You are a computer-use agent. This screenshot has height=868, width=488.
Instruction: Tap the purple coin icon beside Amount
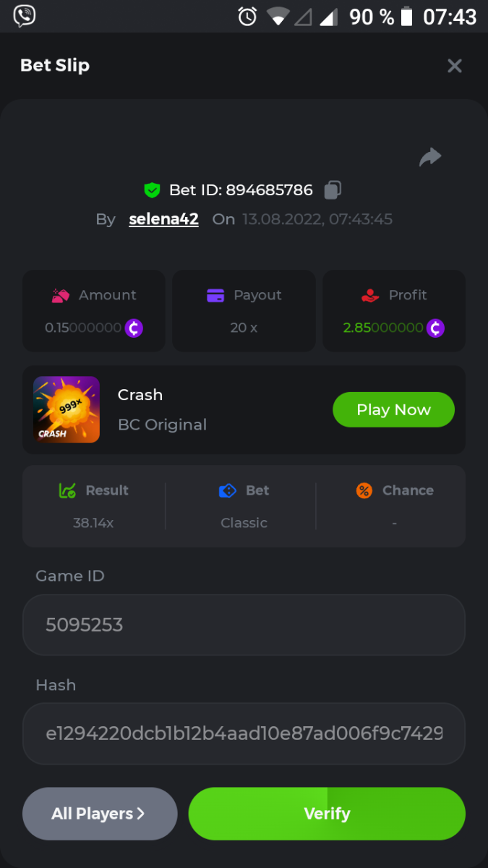pos(134,328)
